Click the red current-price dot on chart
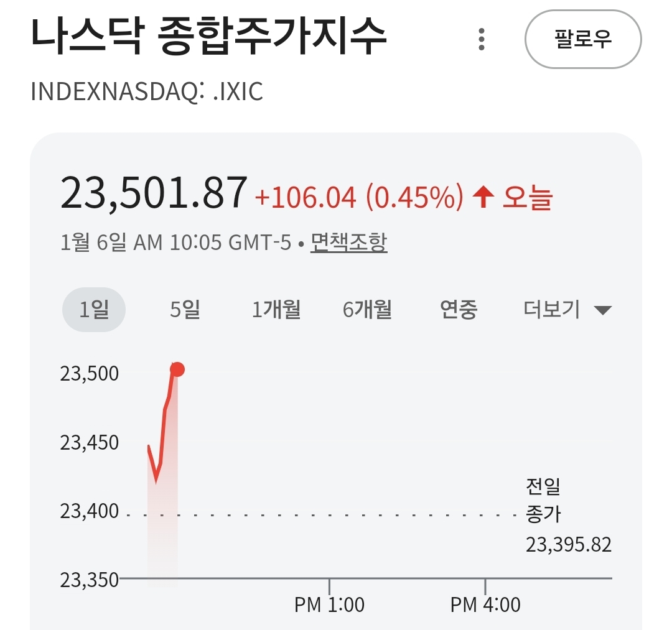This screenshot has width=672, height=630. click(x=177, y=369)
